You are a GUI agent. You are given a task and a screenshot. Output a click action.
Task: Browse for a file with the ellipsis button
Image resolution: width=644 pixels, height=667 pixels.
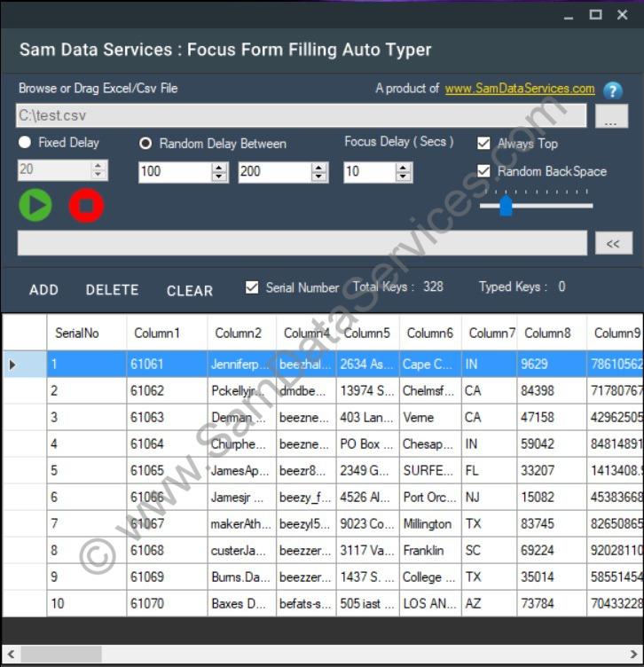pyautogui.click(x=611, y=115)
